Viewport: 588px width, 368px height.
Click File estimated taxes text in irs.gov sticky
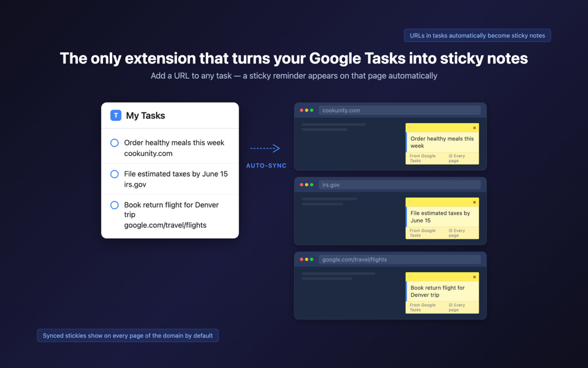click(x=440, y=217)
